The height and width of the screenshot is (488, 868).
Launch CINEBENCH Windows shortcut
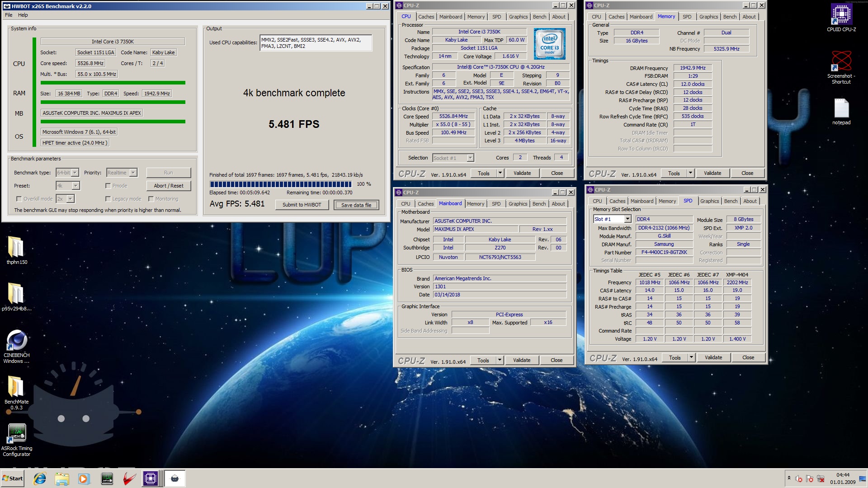tap(17, 347)
